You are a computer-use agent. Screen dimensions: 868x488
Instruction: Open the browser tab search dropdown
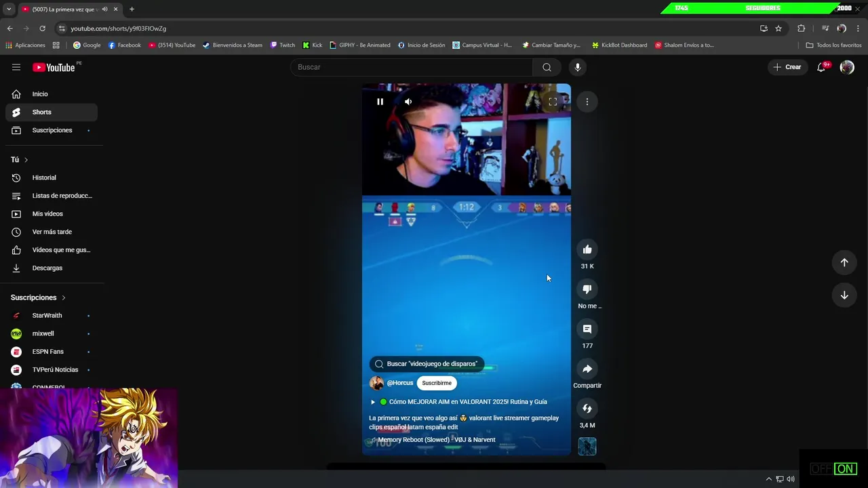point(9,9)
